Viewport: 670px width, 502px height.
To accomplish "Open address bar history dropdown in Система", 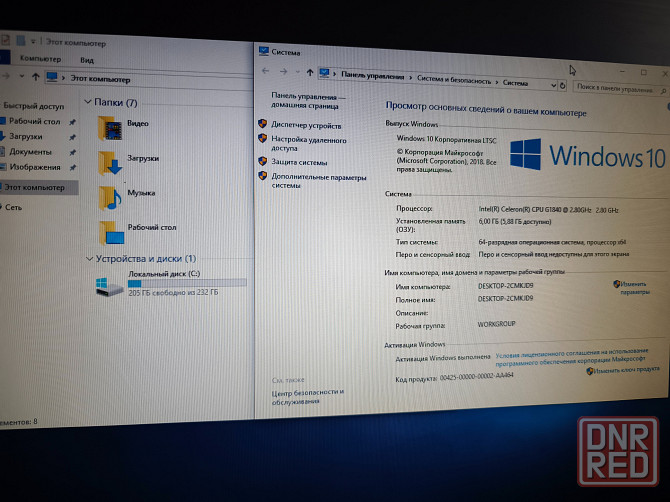I will point(553,85).
